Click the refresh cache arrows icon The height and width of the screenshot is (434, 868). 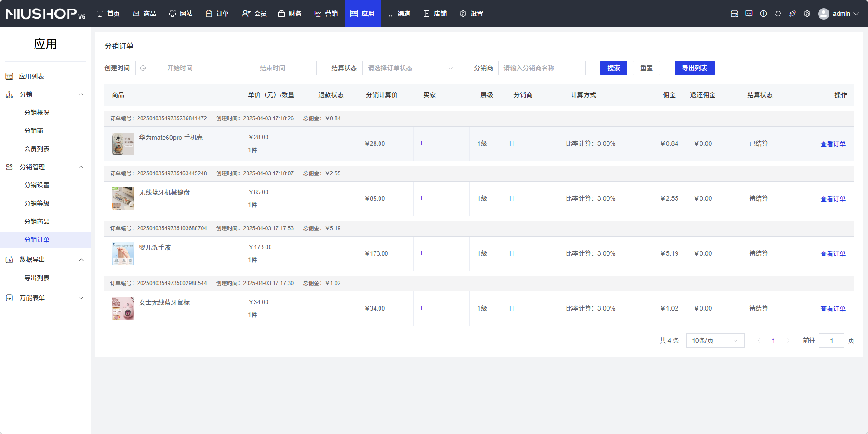pos(778,14)
